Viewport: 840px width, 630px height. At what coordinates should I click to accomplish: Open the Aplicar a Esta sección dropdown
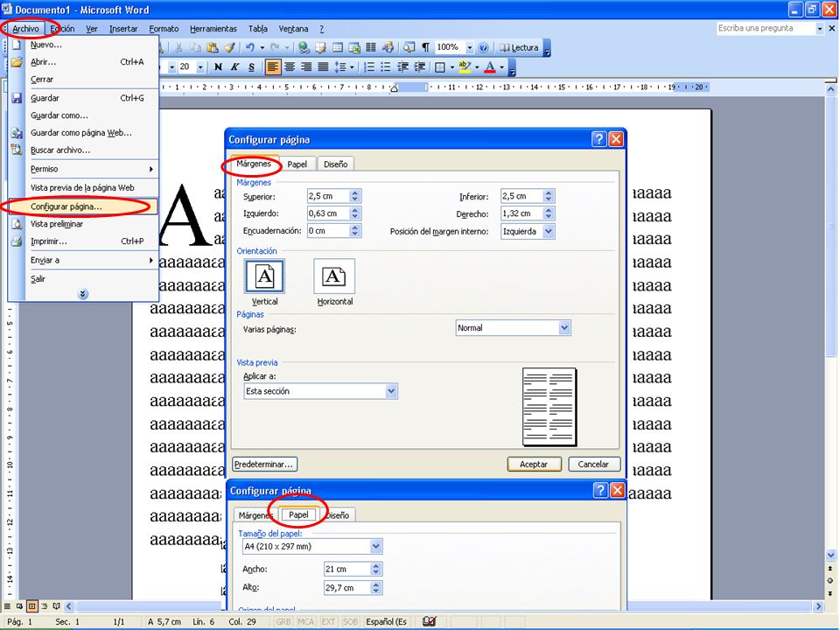coord(391,392)
